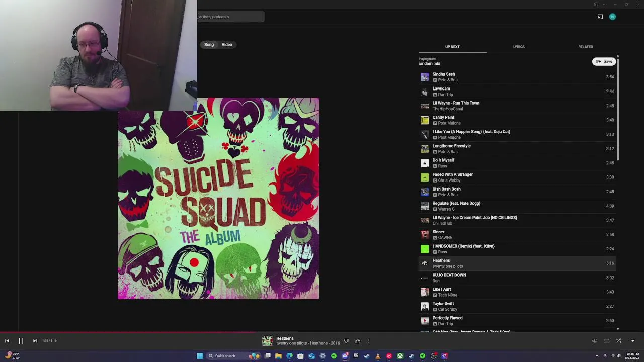Switch to Song mode

pos(209,45)
